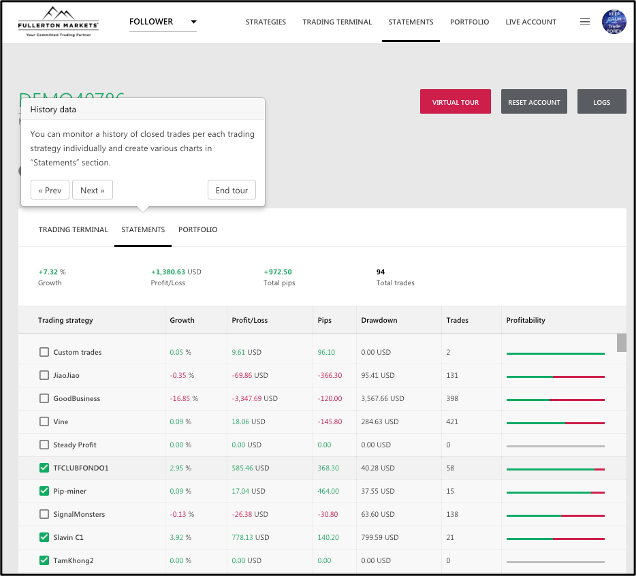Click the +972.50 Total pips value
Screen dimensions: 636x576
(278, 272)
